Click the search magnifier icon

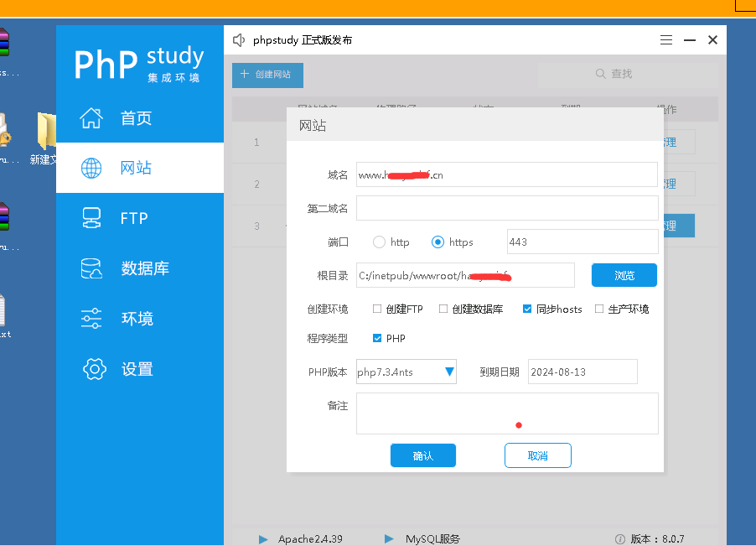click(600, 74)
